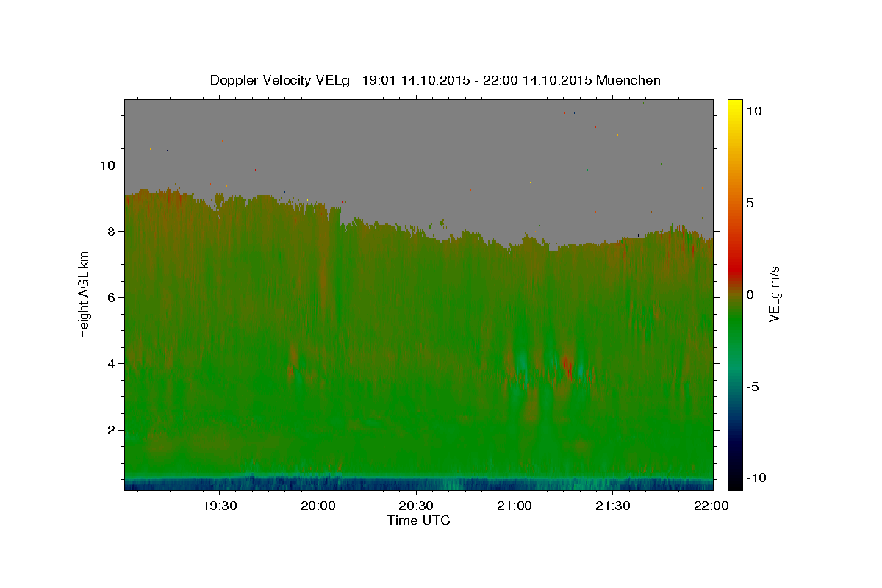
Task: Click the colorbar value 0 label
Action: (750, 295)
